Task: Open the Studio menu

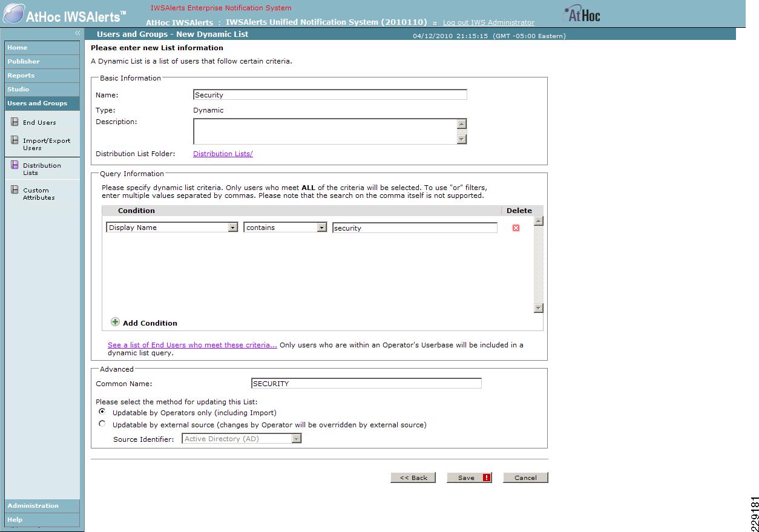Action: coord(42,90)
